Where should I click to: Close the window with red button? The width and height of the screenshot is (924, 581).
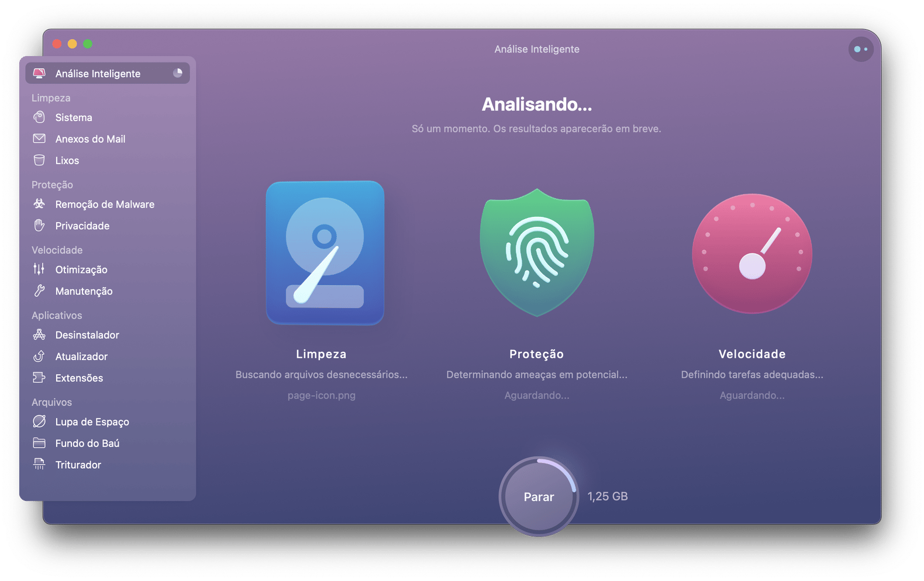point(57,44)
